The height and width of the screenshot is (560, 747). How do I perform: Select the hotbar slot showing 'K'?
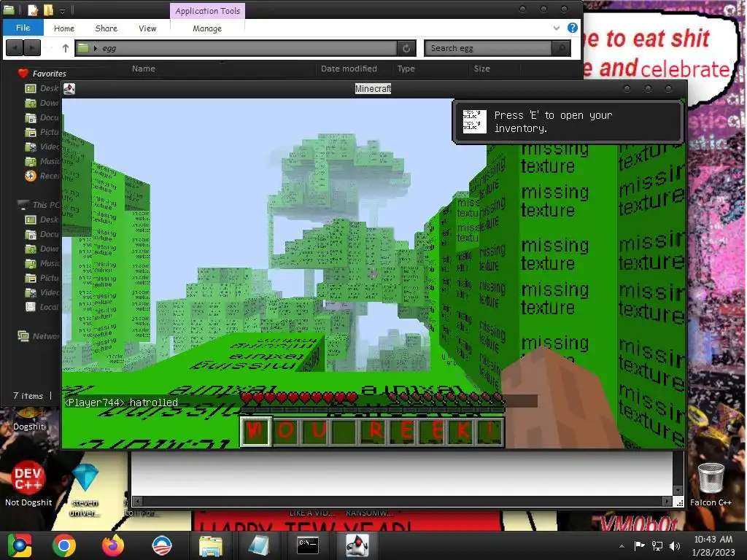(x=462, y=431)
